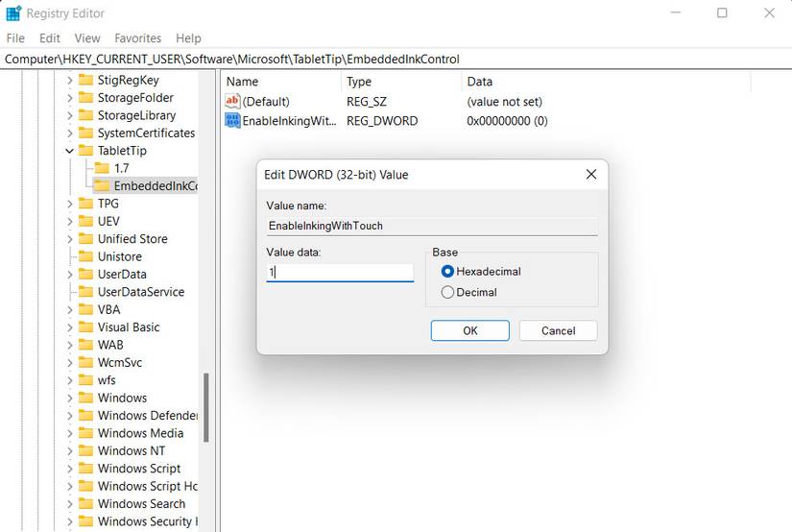This screenshot has width=792, height=532.
Task: Click the Windows NT folder icon
Action: [x=86, y=451]
